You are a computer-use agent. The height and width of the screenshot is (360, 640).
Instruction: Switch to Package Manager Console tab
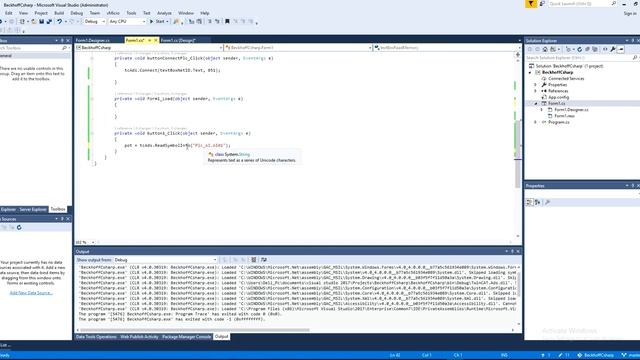click(187, 337)
